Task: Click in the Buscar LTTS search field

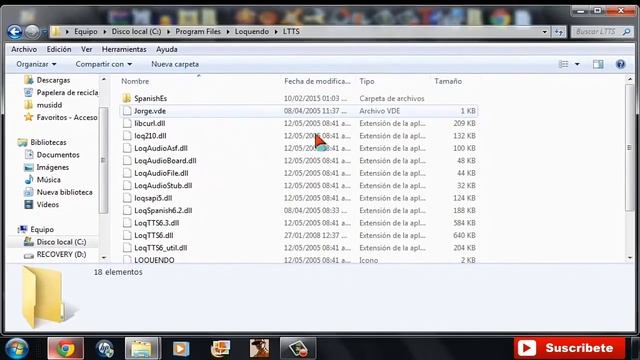Action: [596, 31]
